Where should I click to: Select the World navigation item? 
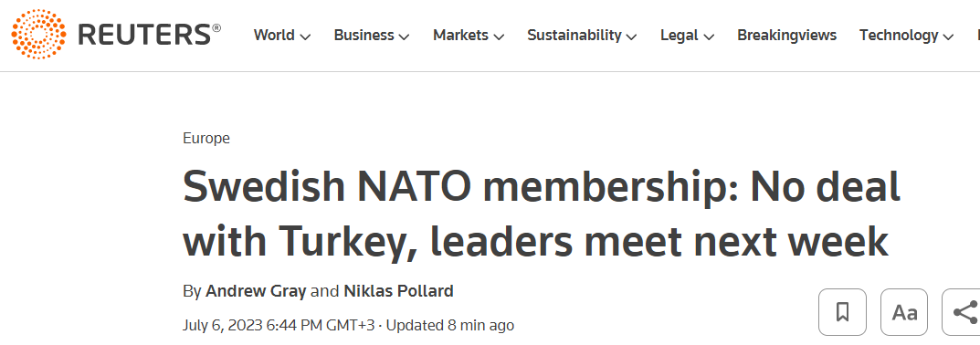[274, 36]
